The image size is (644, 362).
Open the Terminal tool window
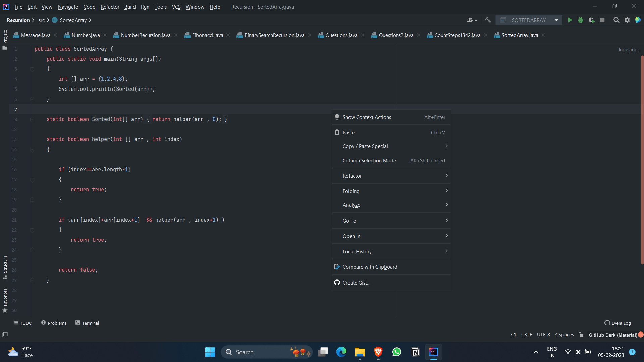point(87,323)
